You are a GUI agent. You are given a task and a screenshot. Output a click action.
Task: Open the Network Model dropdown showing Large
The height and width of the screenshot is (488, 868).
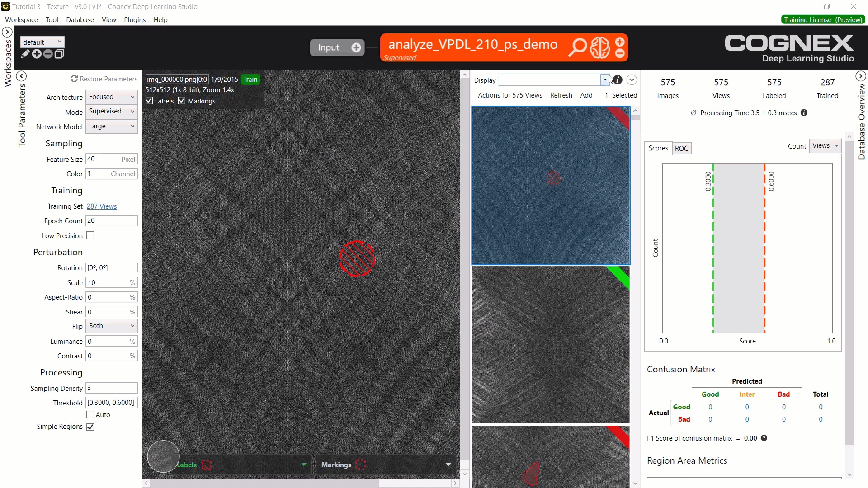coord(111,126)
